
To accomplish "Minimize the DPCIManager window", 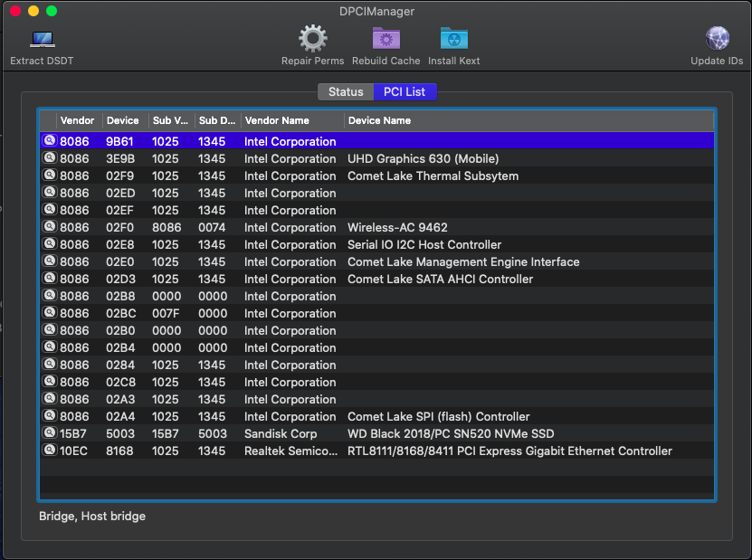I will coord(33,11).
